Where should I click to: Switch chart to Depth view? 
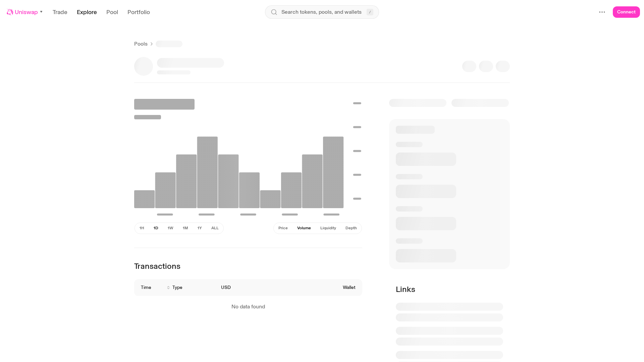pos(351,228)
